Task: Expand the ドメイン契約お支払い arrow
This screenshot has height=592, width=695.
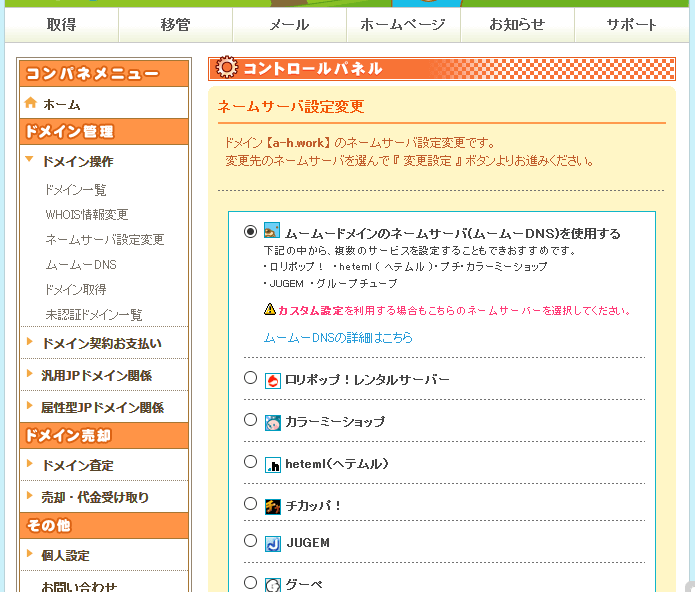Action: [x=29, y=341]
